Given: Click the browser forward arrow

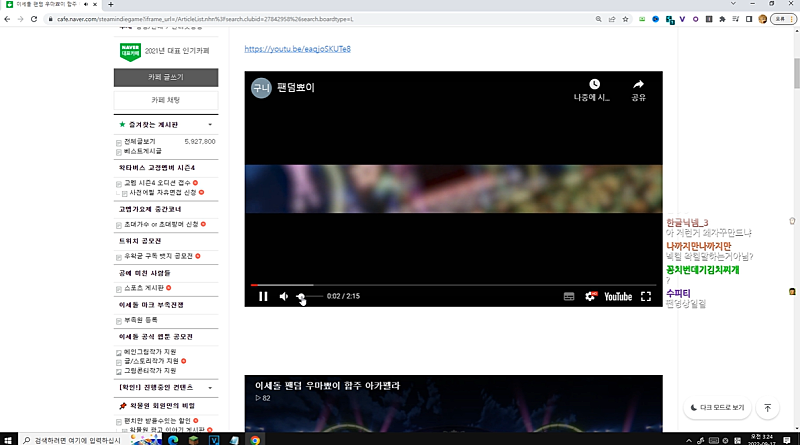Looking at the screenshot, I should [x=20, y=19].
